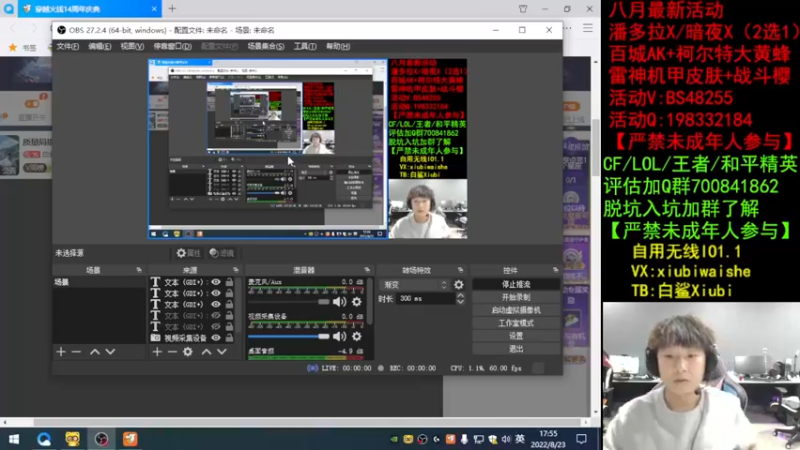Screen dimensions: 800x450
Task: Click the 停止推流 button
Action: click(516, 284)
